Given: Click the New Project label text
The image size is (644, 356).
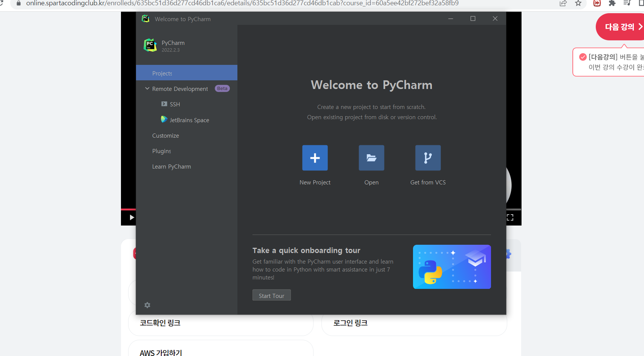Looking at the screenshot, I should (x=315, y=183).
